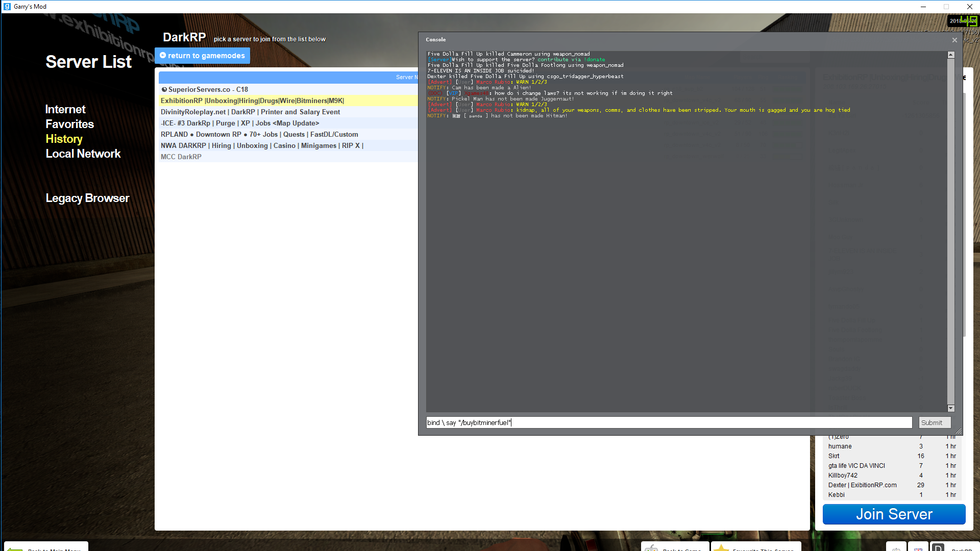The height and width of the screenshot is (551, 980).
Task: Select DivinityRoleplay.net DarkRP server
Action: [288, 112]
